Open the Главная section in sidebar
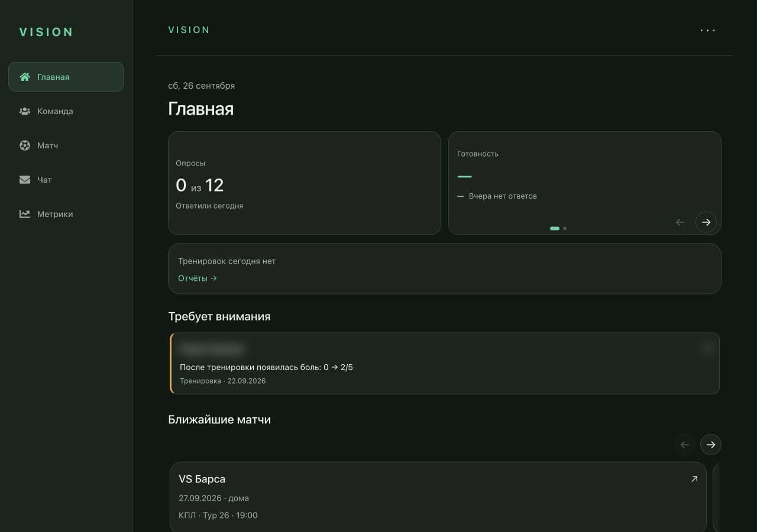757x532 pixels. (66, 77)
